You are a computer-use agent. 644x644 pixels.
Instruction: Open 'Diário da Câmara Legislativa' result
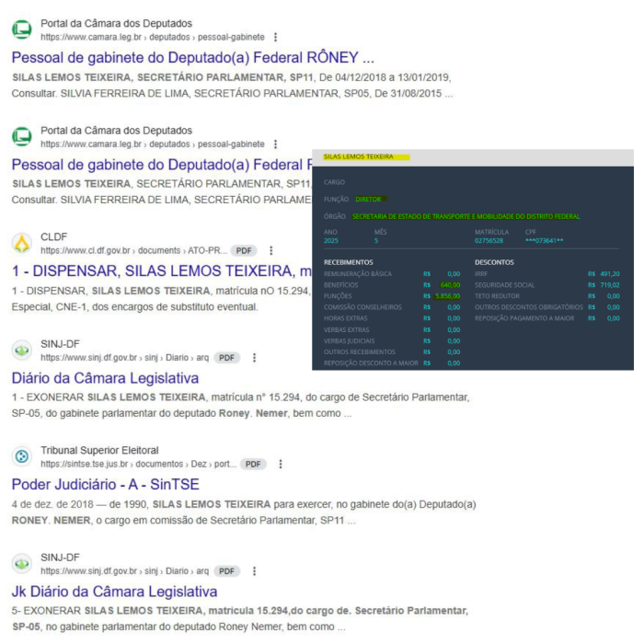(x=105, y=378)
